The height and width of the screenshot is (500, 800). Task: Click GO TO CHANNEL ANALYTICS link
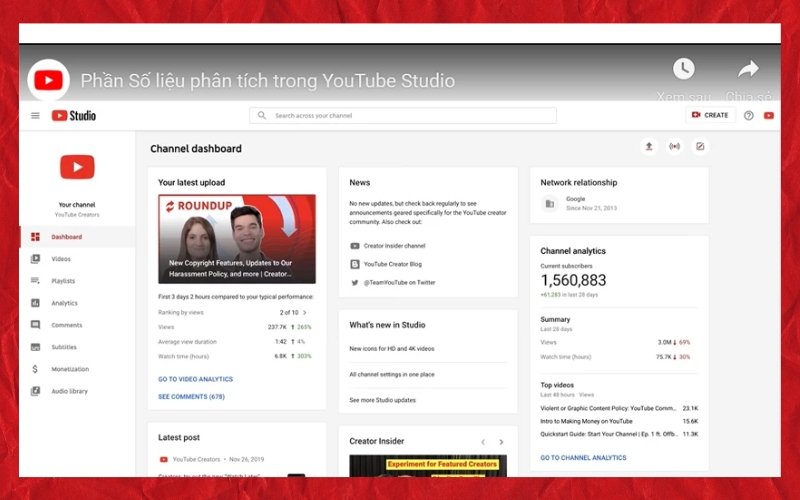tap(583, 458)
